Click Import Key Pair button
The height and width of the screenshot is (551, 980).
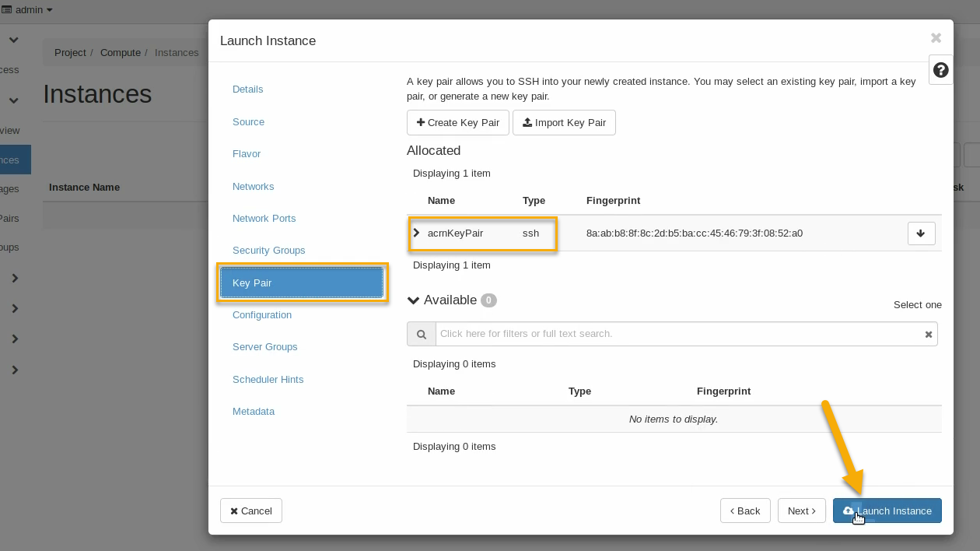tap(564, 123)
